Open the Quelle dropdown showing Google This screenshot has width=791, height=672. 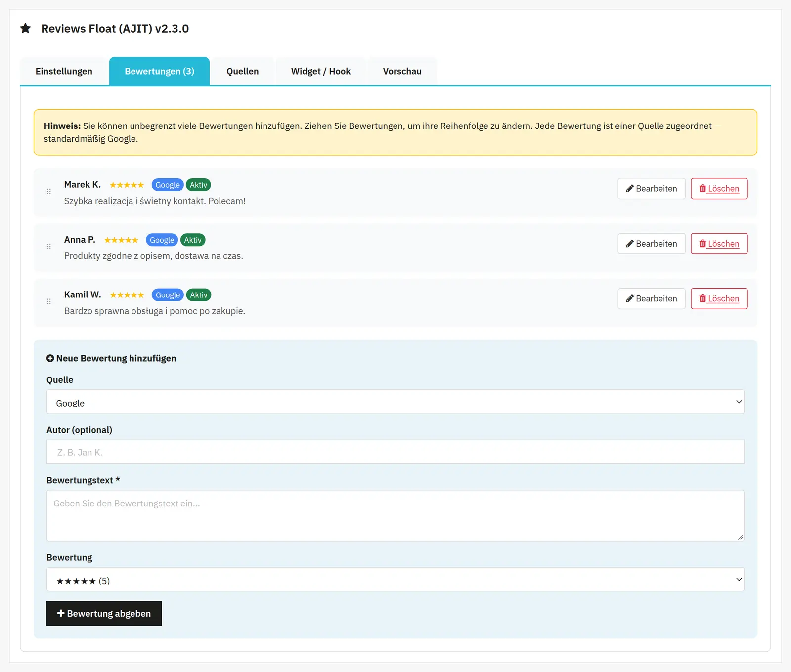point(395,402)
